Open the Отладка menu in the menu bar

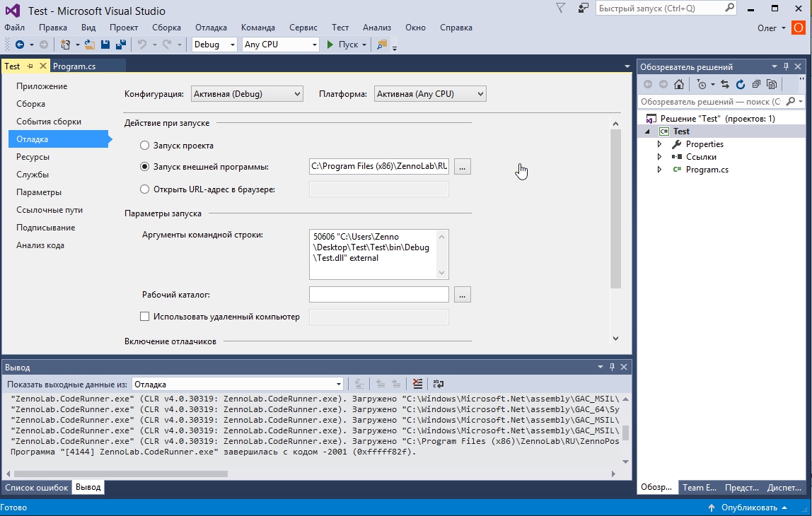[211, 28]
